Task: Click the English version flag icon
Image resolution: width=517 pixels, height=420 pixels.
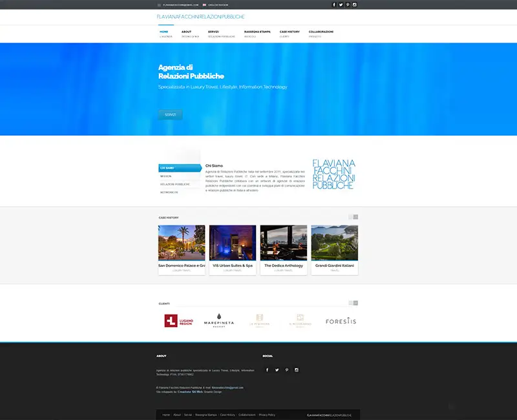Action: coord(204,5)
